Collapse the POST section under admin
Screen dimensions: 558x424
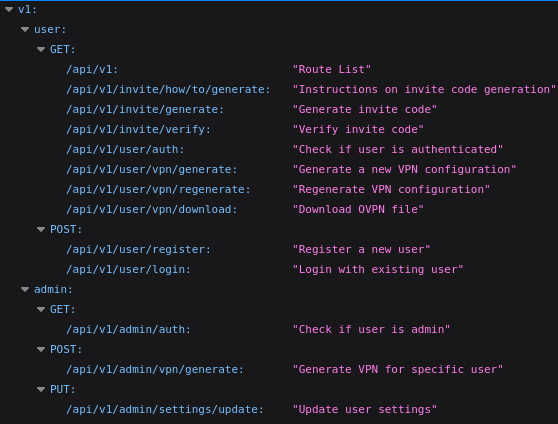click(x=41, y=350)
